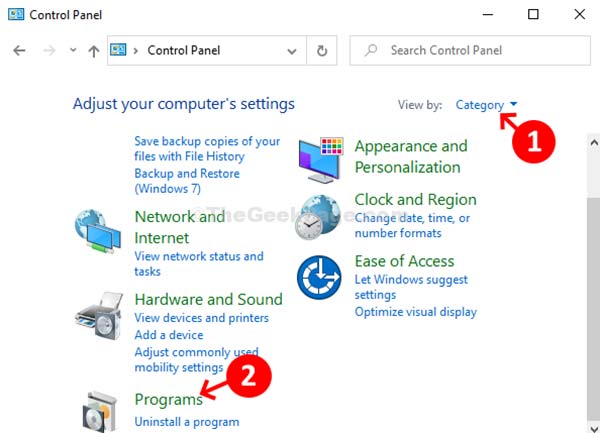Minimize the Control Panel window
Viewport: 600px width, 433px height.
488,15
